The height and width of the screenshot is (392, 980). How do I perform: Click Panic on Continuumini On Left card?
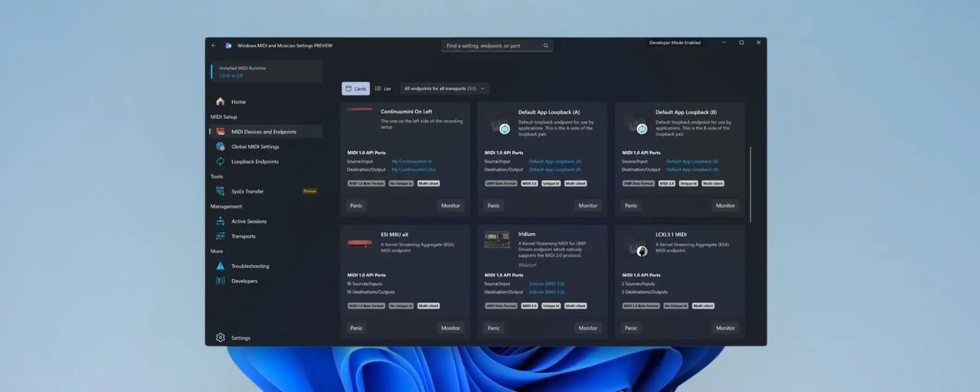pos(356,206)
